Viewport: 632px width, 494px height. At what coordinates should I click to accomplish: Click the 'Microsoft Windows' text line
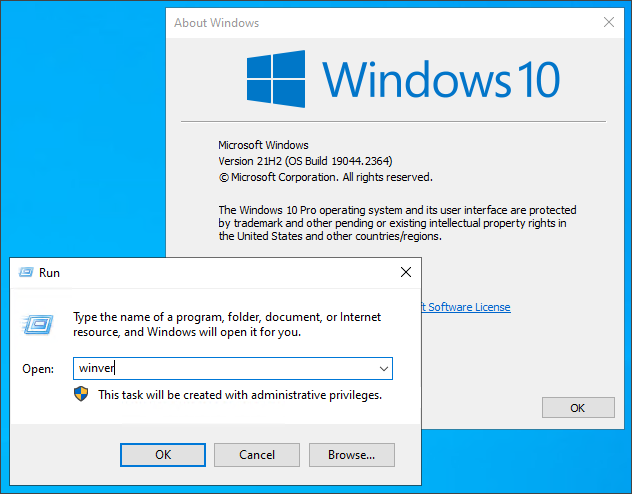click(263, 145)
